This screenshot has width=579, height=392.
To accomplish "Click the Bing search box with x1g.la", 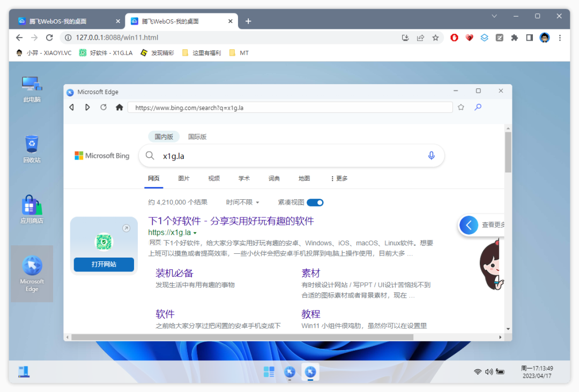I will (291, 156).
